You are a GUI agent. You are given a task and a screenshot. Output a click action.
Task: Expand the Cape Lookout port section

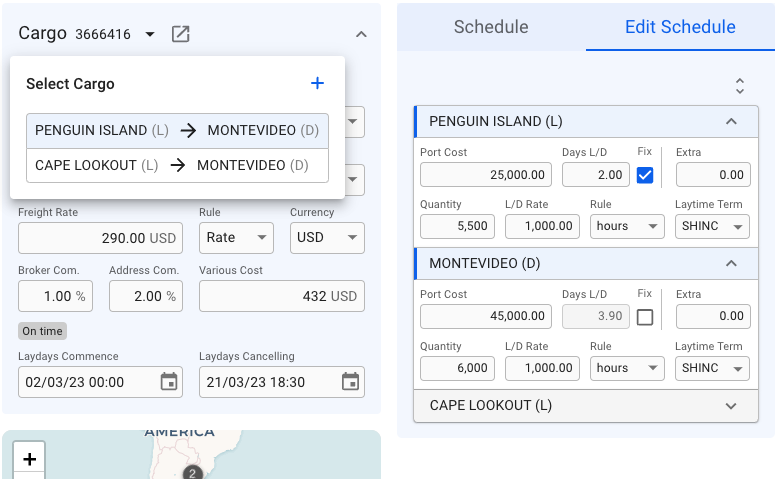tap(731, 406)
